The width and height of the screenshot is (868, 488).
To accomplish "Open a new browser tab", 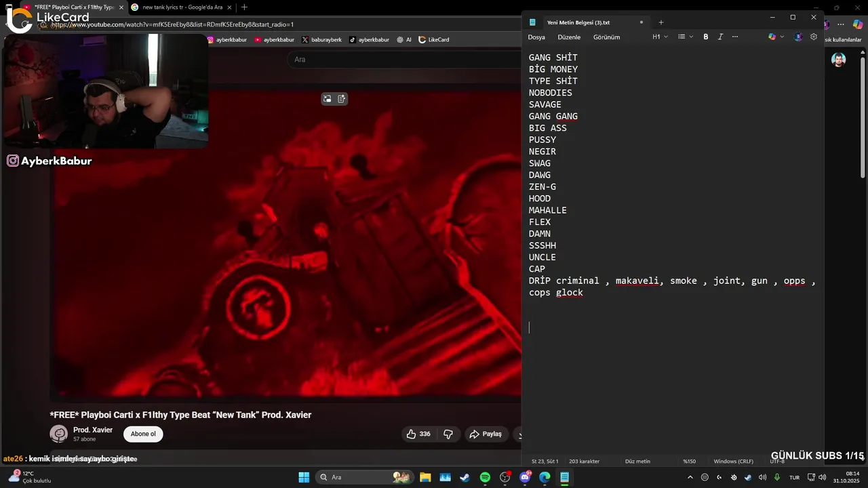I will pyautogui.click(x=244, y=7).
